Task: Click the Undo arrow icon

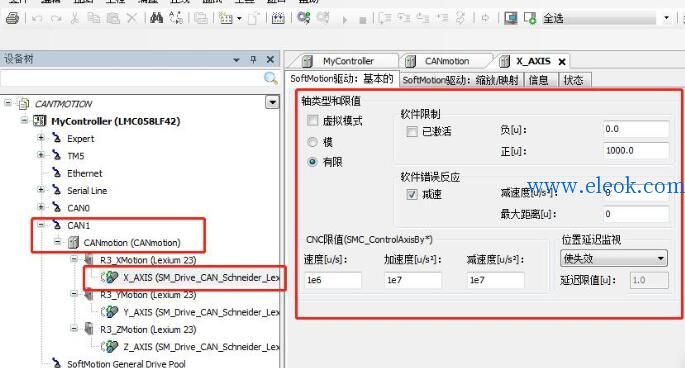Action: (37, 18)
